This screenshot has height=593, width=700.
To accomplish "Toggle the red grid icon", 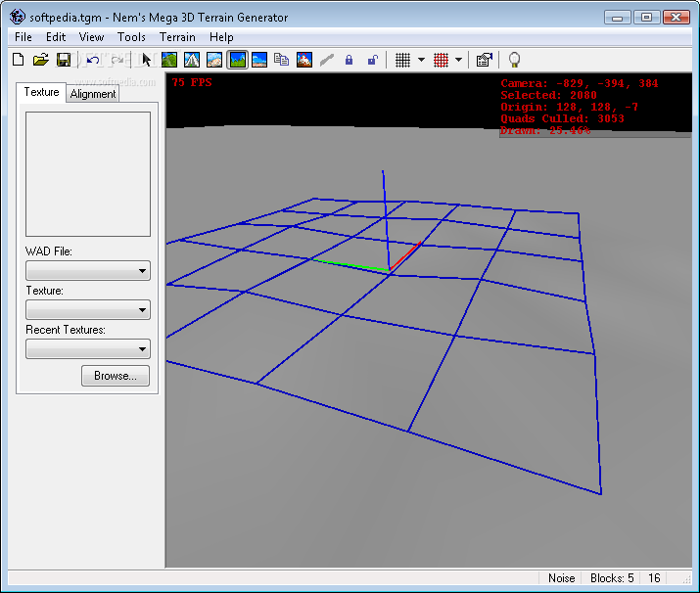I will pyautogui.click(x=441, y=60).
